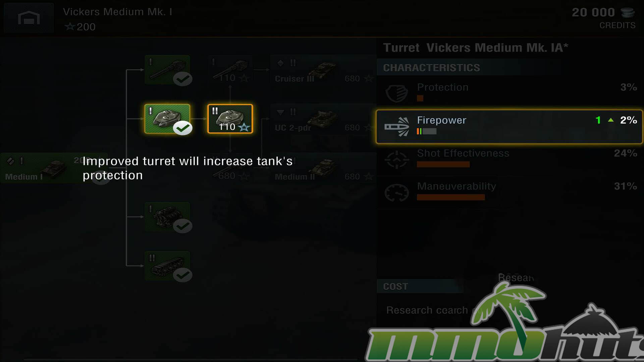Select the unresearched gun costing 110
Image resolution: width=644 pixels, height=362 pixels.
230,70
